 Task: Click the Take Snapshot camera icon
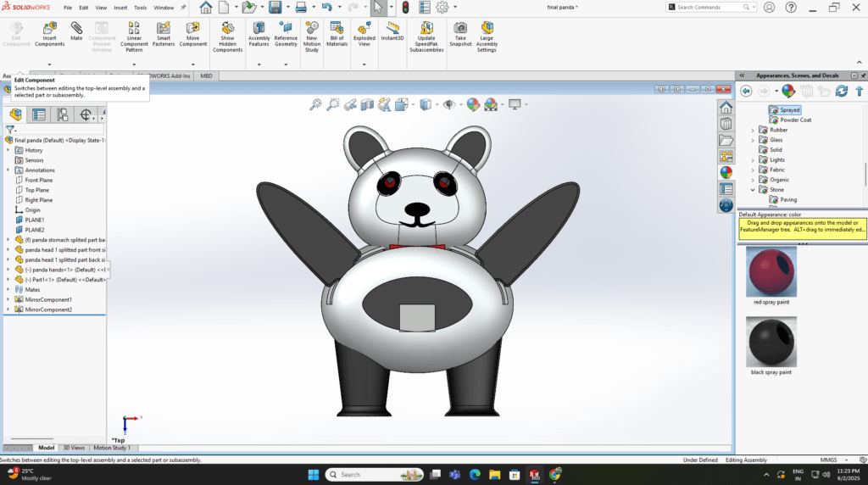(459, 32)
